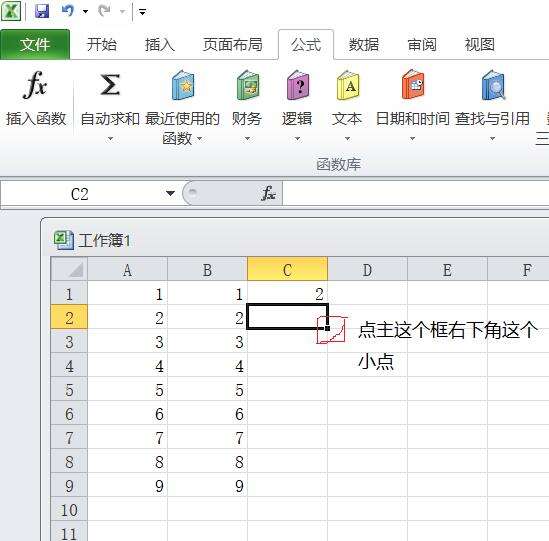Switch to the 插入 tab
549x541 pixels.
point(160,44)
